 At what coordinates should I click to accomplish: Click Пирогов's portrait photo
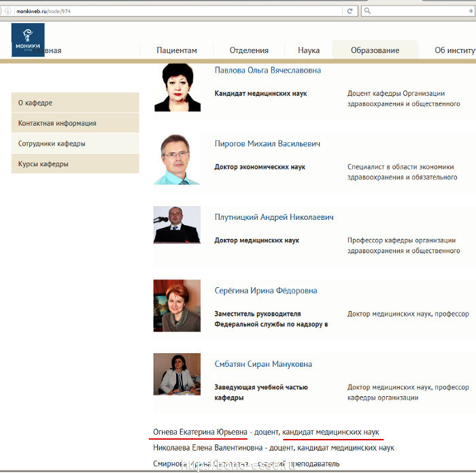(x=177, y=159)
